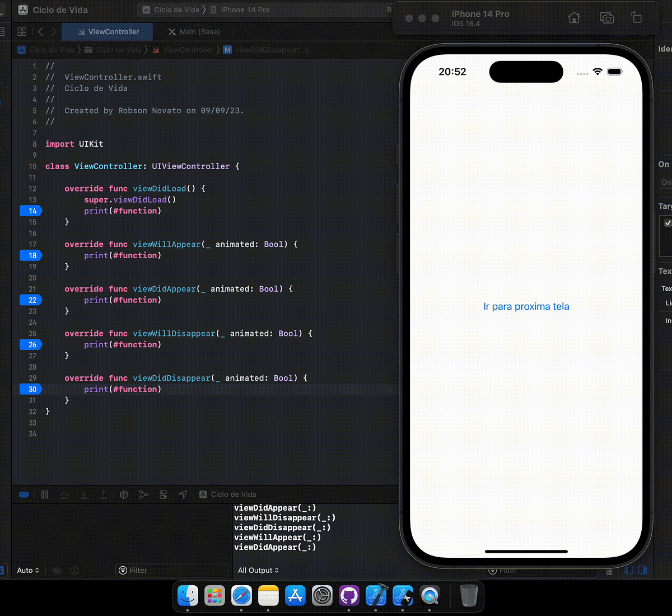Select the Step Over icon in debug bar
The width and height of the screenshot is (672, 616).
click(x=64, y=494)
